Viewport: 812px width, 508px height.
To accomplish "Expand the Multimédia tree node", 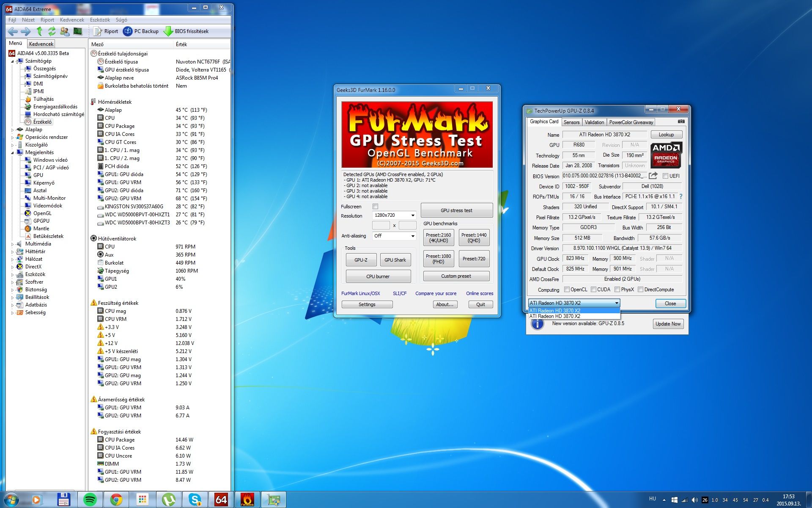I will (12, 244).
